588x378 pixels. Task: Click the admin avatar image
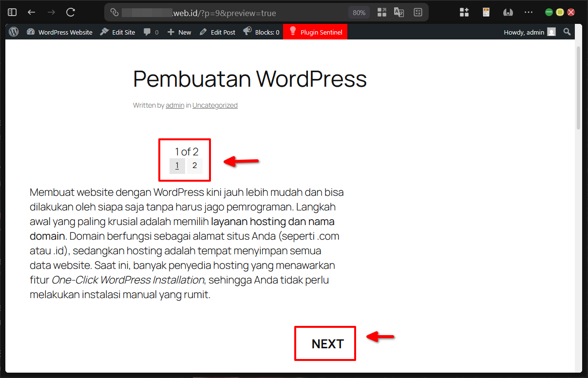(x=551, y=32)
